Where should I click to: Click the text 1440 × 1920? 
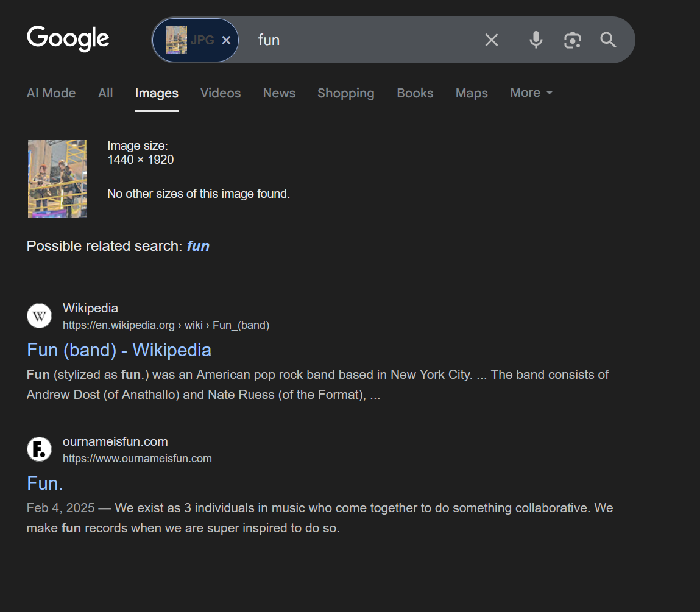(x=141, y=160)
